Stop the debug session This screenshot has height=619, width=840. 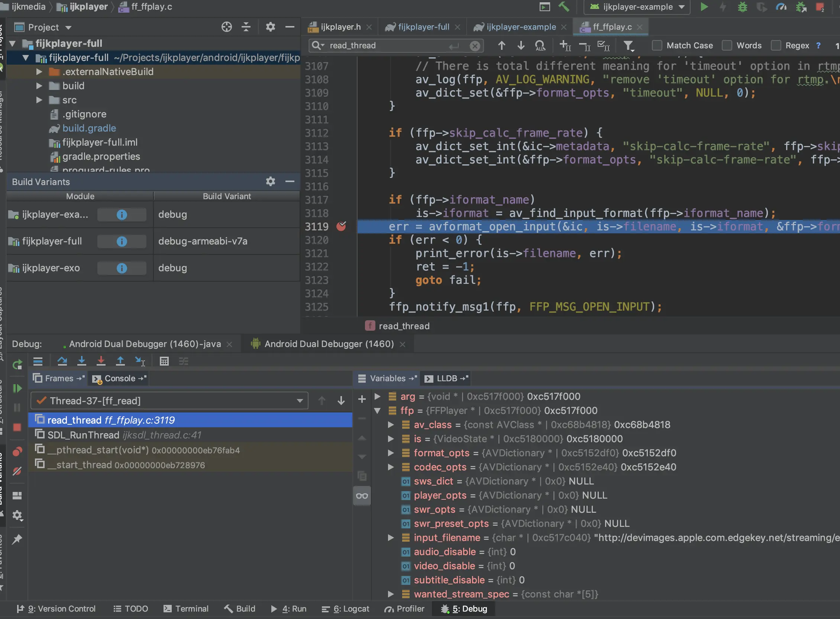[x=17, y=427]
